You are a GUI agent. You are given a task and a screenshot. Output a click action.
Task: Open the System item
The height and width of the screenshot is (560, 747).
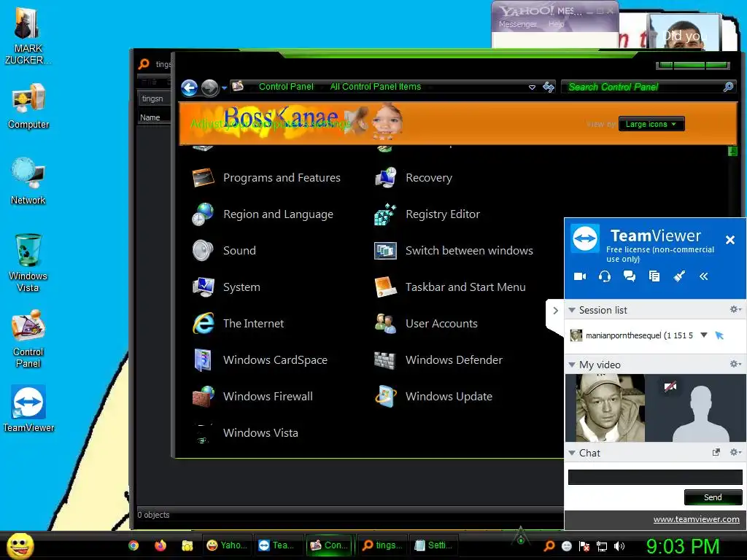point(226,287)
